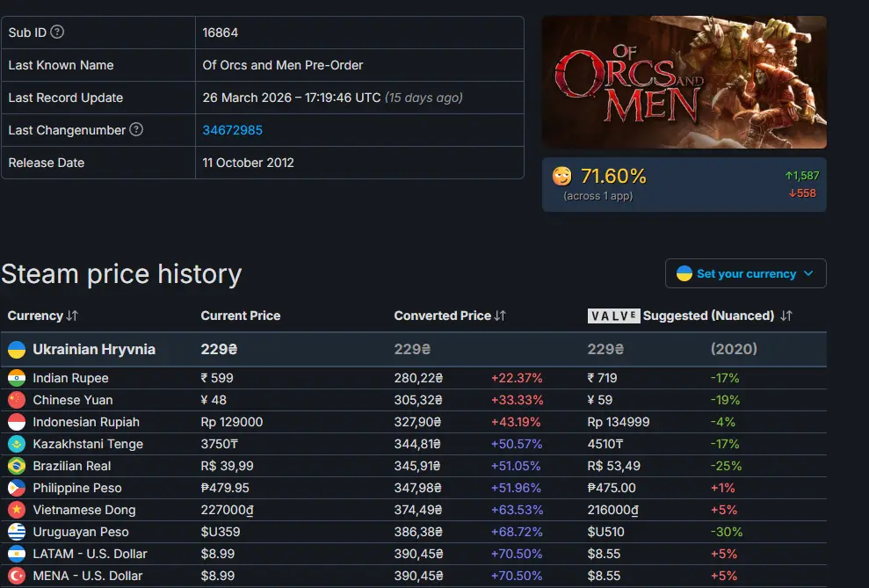Click the 1,587 positive reviews count
This screenshot has height=588, width=869.
pyautogui.click(x=802, y=176)
